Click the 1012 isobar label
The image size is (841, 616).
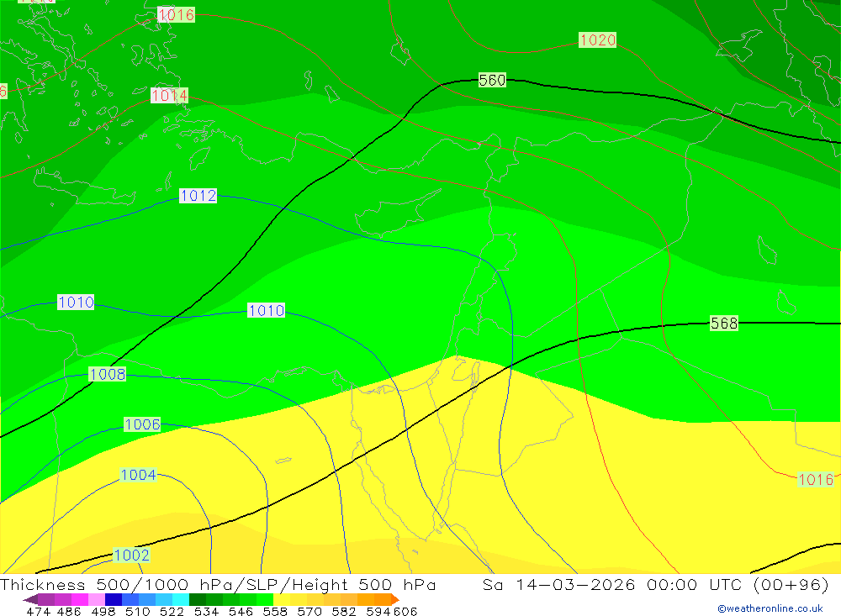pos(198,196)
